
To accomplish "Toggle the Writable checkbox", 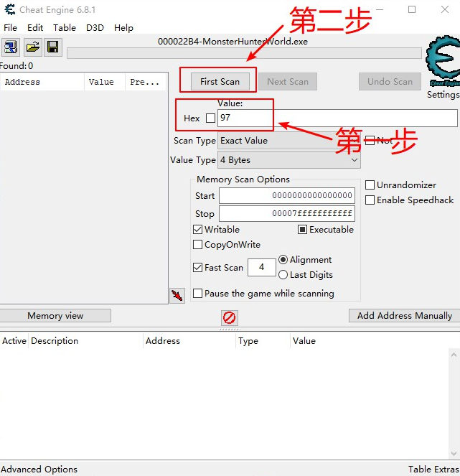I will tap(198, 230).
